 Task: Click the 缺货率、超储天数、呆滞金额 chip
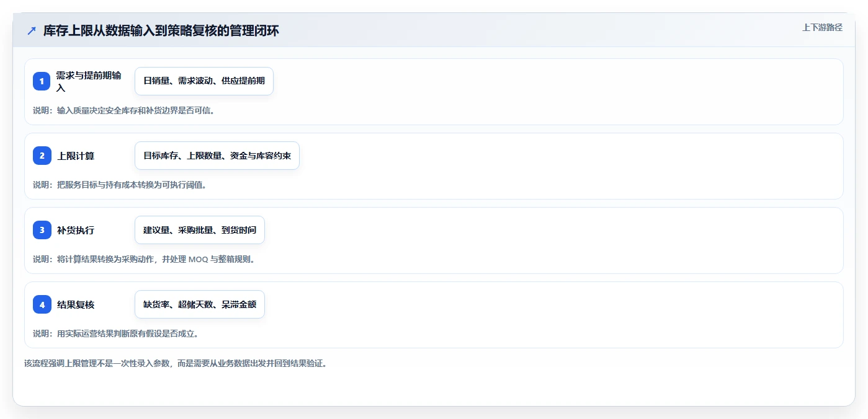click(200, 304)
